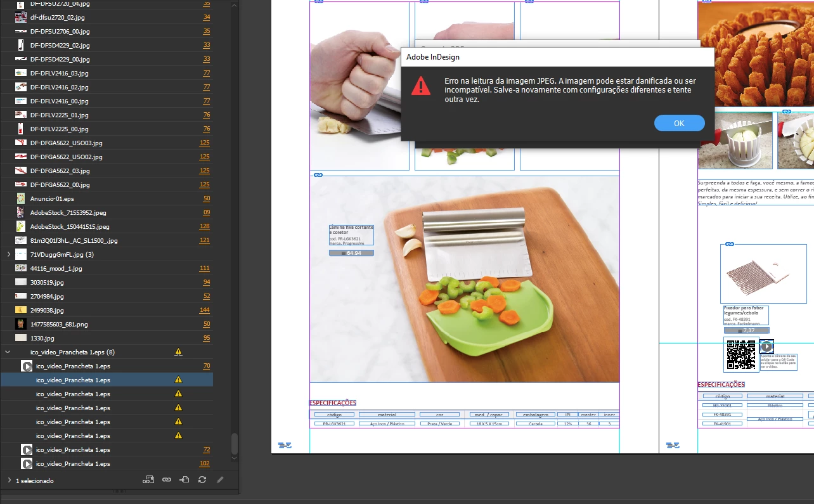Go to page 128 link for AdobeStock_150441515.jpeg
This screenshot has width=814, height=504.
click(204, 226)
